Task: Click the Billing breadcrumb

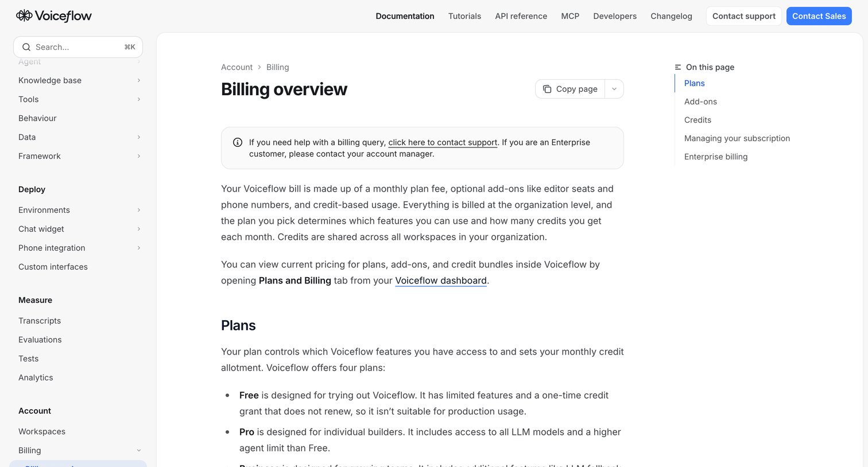Action: [x=277, y=67]
